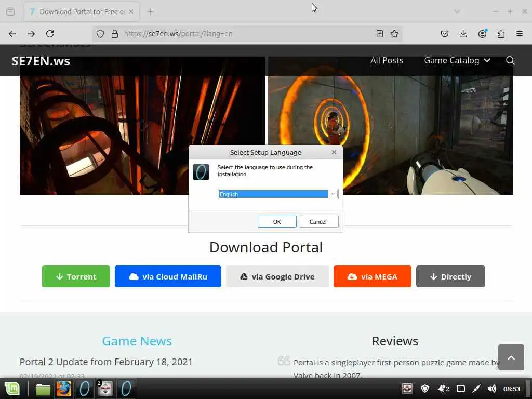Download via Cloud MailRu button

[x=168, y=276]
